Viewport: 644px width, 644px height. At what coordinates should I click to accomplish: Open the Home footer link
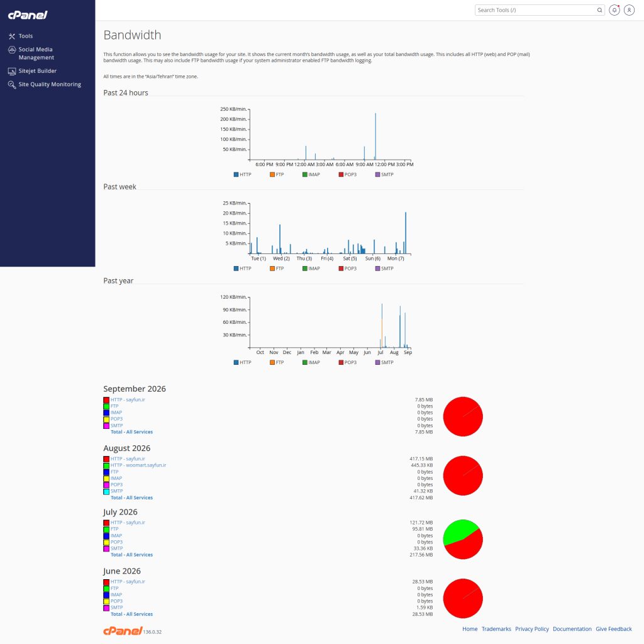pyautogui.click(x=470, y=629)
